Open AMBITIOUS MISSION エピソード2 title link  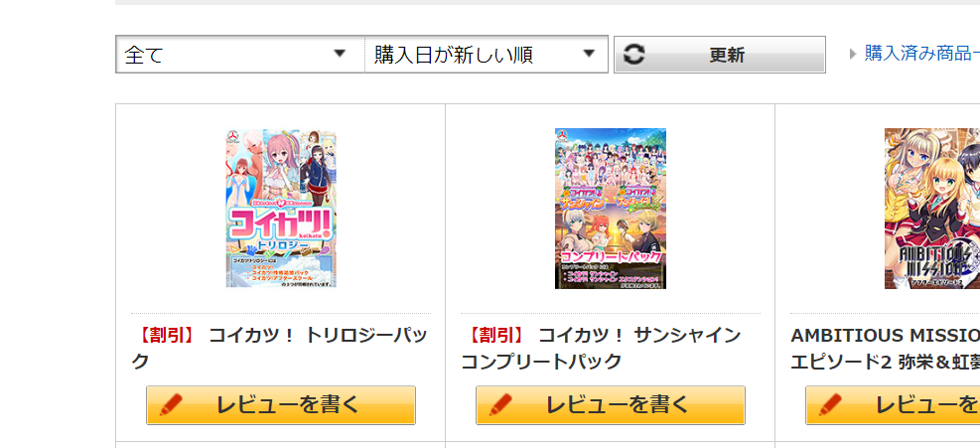[x=885, y=348]
